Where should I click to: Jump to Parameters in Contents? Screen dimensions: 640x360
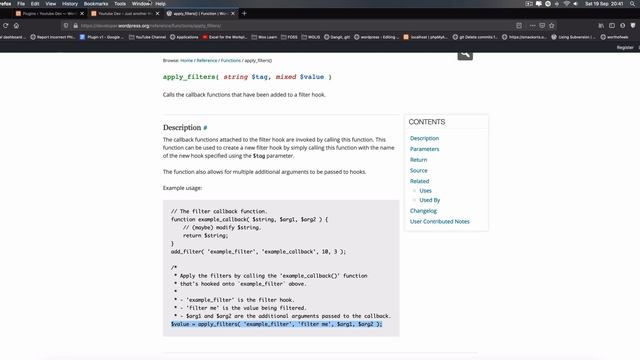424,149
